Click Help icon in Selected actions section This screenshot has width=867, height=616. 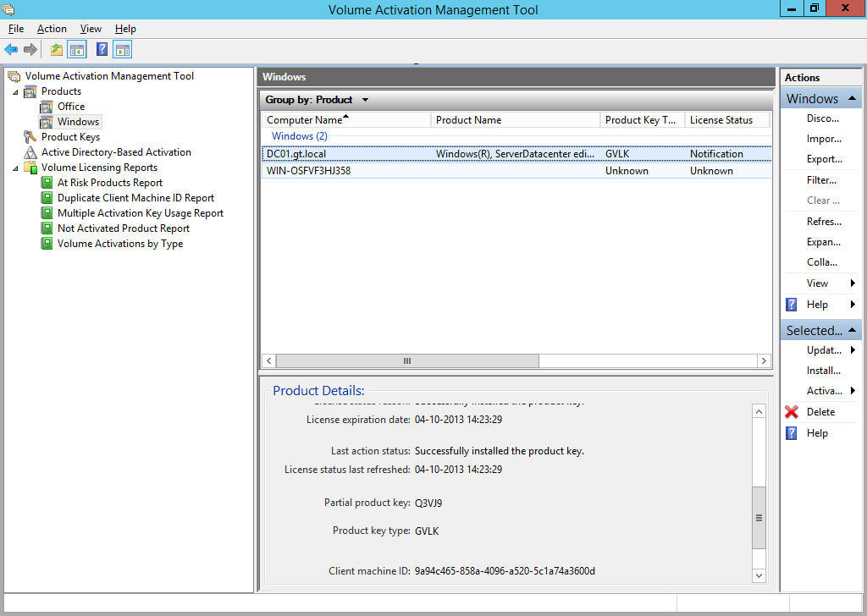coord(792,433)
